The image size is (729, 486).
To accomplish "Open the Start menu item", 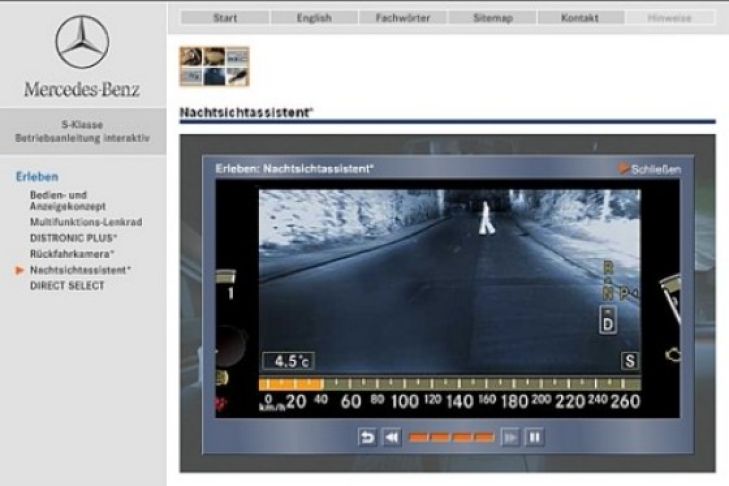I will click(x=225, y=18).
